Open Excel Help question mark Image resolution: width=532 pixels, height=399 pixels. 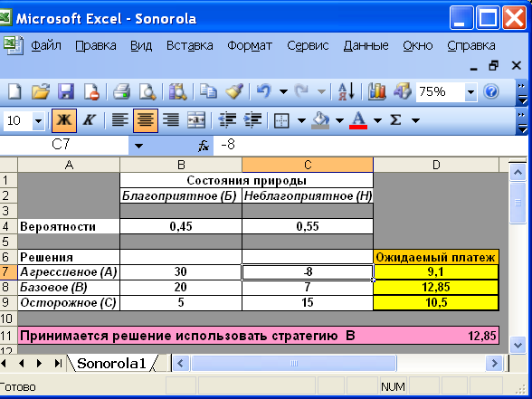click(491, 91)
